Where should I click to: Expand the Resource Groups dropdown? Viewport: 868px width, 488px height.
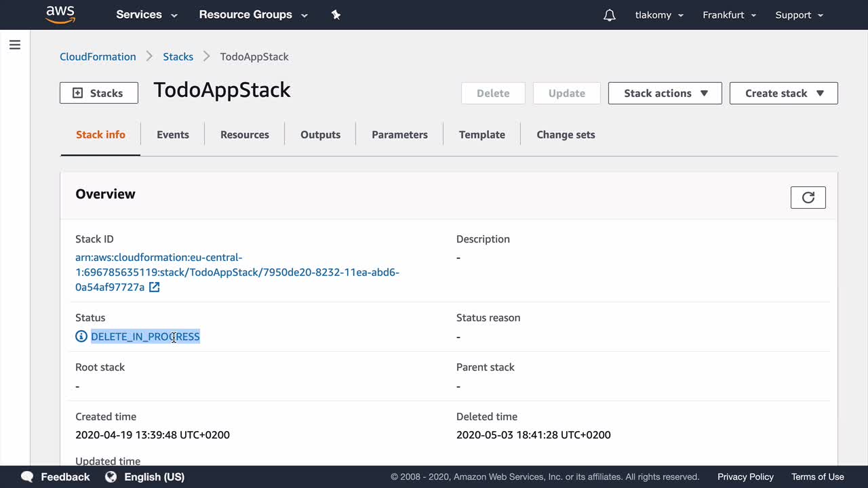(252, 15)
